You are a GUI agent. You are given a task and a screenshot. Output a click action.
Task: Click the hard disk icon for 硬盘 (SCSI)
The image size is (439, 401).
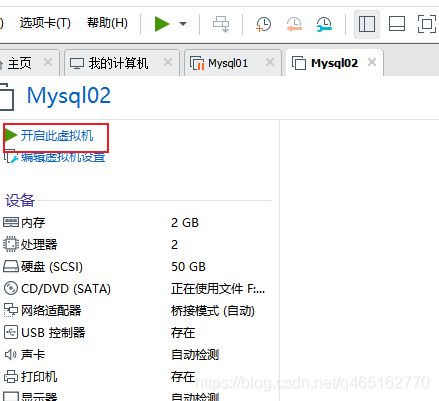coord(11,267)
